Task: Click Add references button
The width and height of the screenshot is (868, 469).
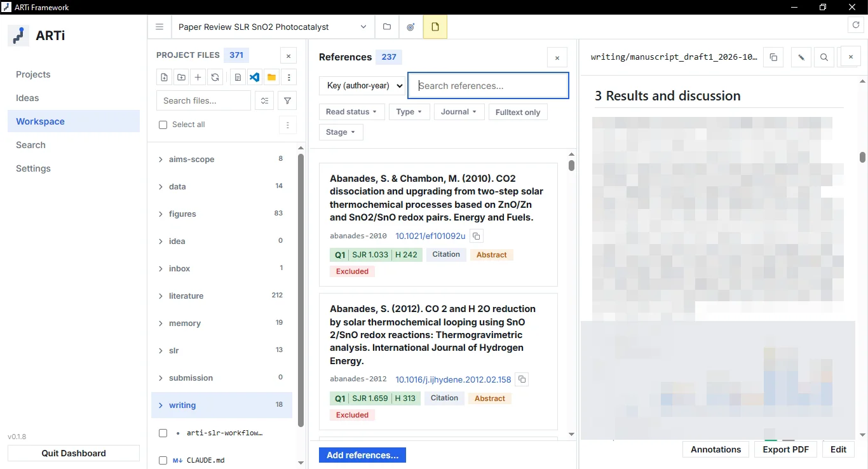Action: pos(362,455)
